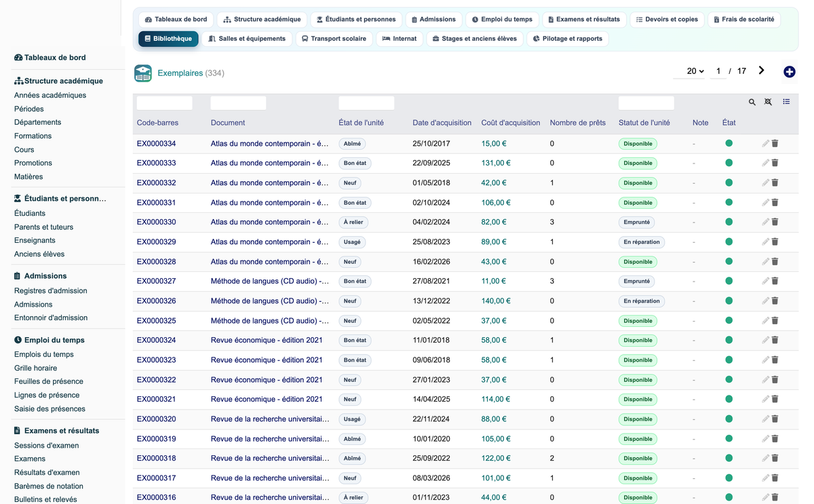Edit row EX0000327 with the pencil icon
This screenshot has width=814, height=504.
point(766,282)
